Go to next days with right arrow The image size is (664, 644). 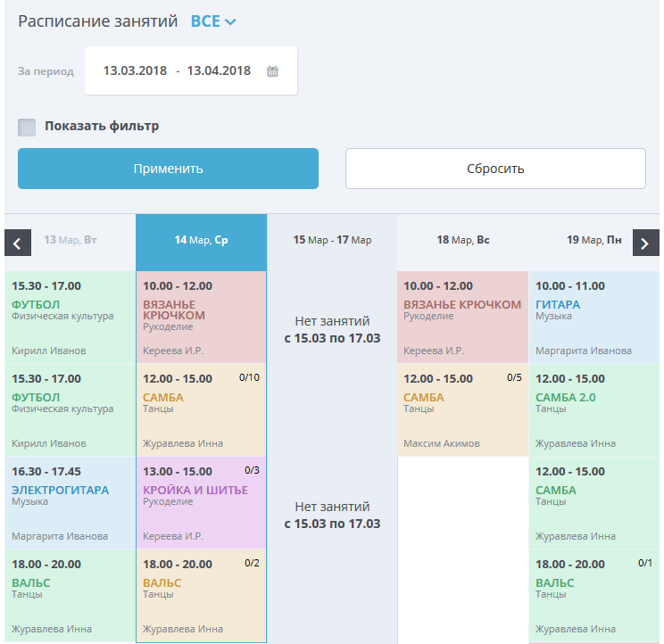(x=645, y=242)
